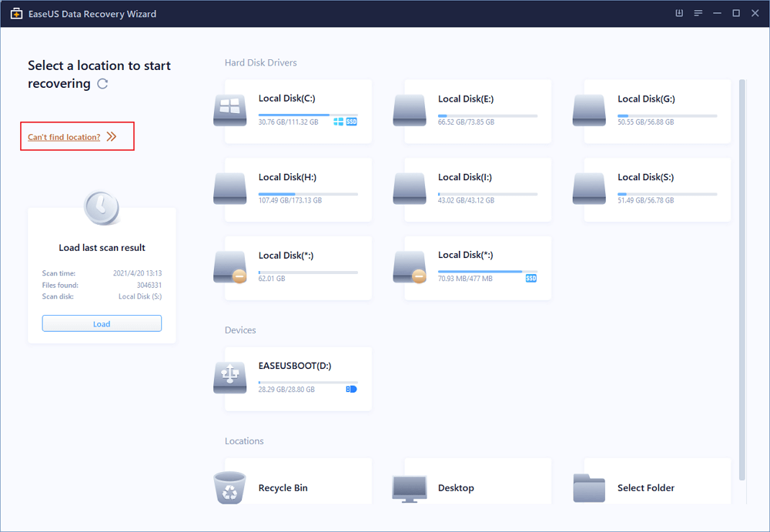Select the Recycle Bin icon

click(229, 488)
